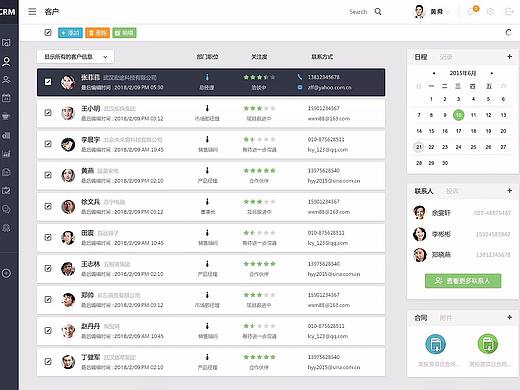
Task: Toggle the 徐文兵 row checkbox
Action: click(x=48, y=206)
